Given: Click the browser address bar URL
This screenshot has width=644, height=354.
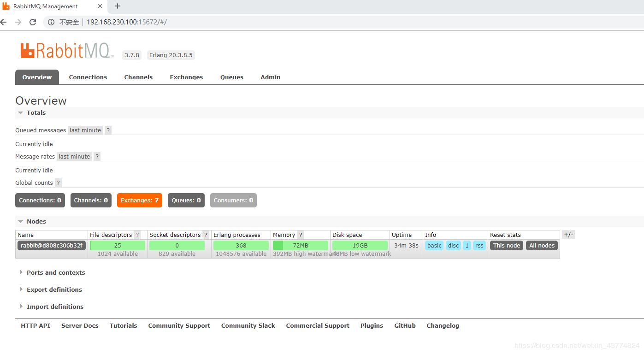Looking at the screenshot, I should (127, 22).
